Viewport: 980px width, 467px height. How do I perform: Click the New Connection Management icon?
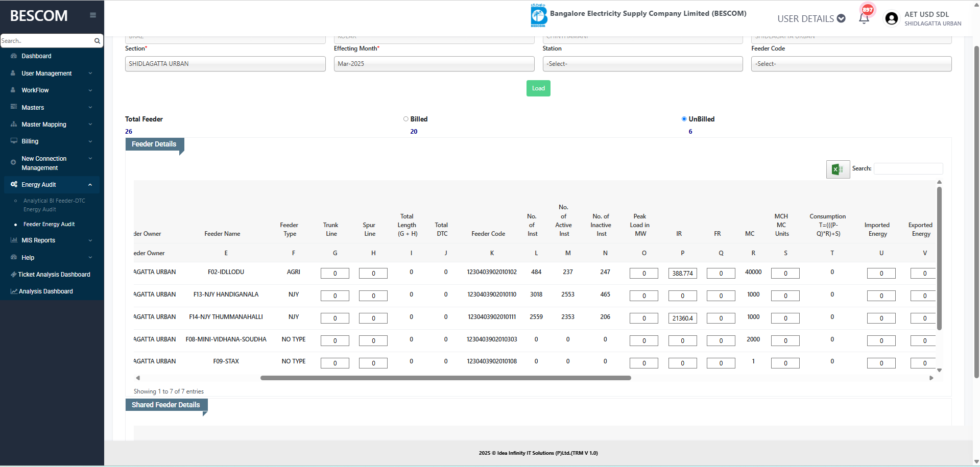pos(13,162)
